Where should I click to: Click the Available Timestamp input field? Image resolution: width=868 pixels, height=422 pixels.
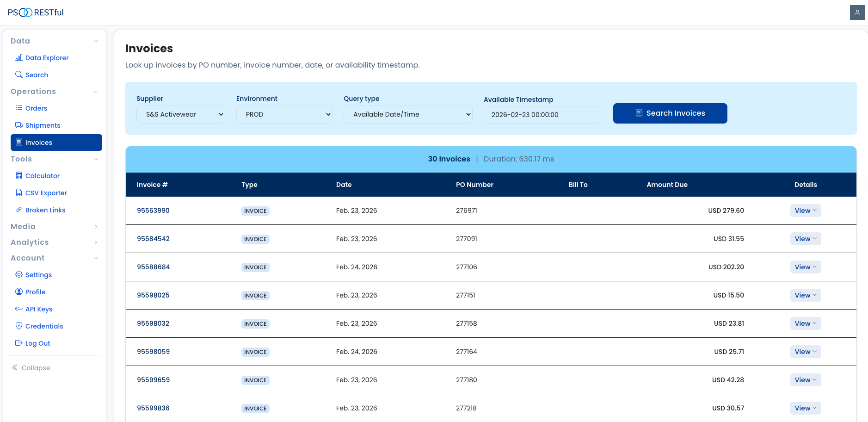542,114
